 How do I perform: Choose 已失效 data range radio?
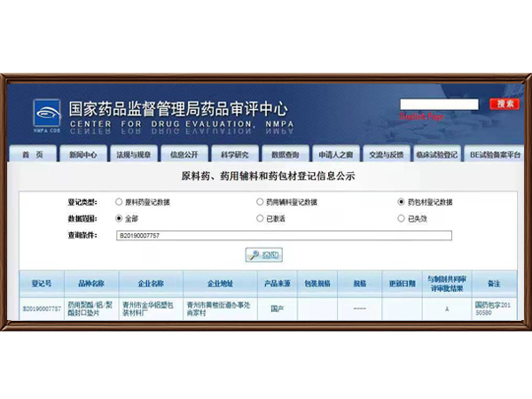[x=401, y=218]
